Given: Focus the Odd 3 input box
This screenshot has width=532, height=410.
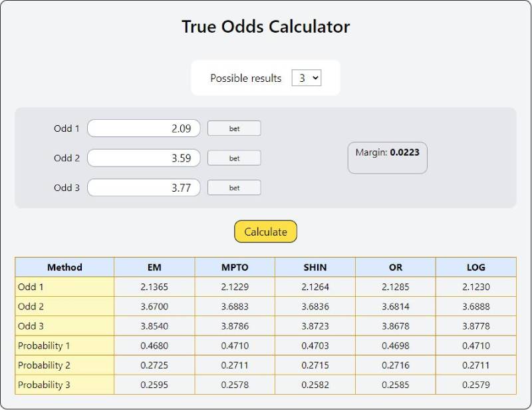Looking at the screenshot, I should [144, 188].
